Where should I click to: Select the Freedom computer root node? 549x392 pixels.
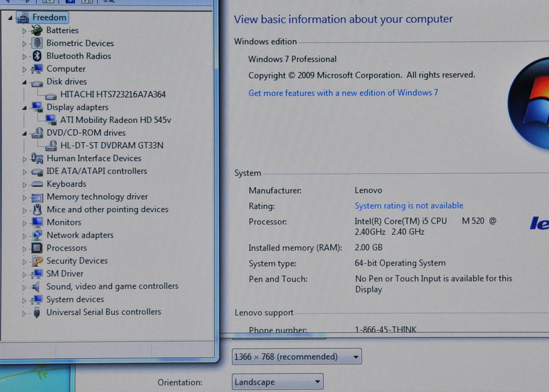(x=49, y=18)
